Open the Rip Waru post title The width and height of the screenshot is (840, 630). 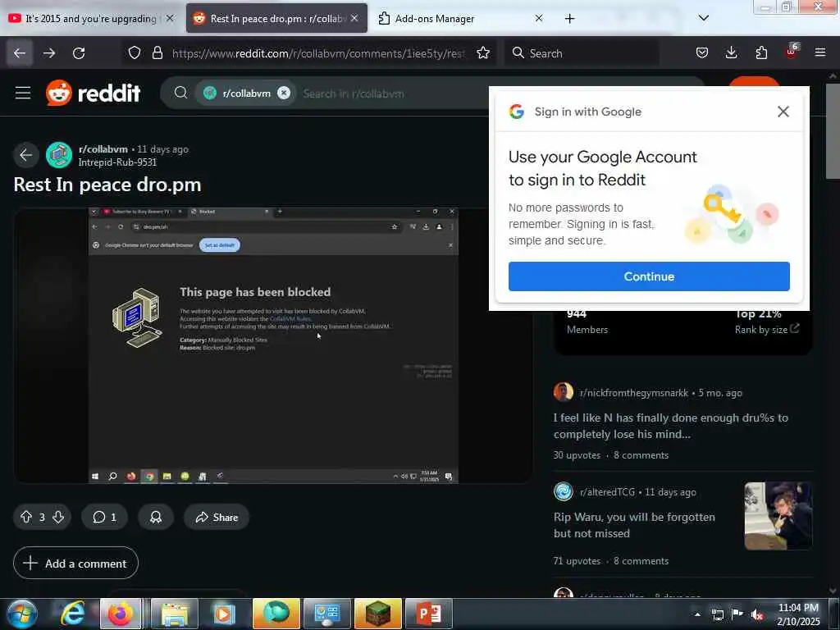(634, 525)
